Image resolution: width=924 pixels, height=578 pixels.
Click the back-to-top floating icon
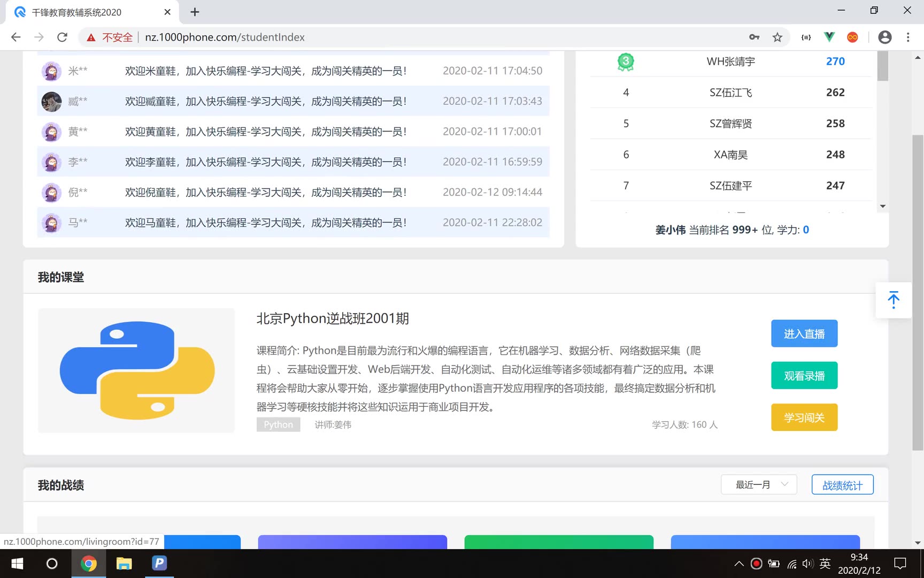pos(893,300)
